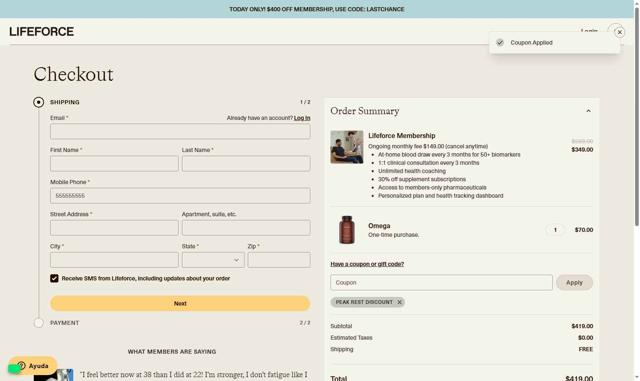Screen dimensions: 640x381
Task: Click the Unlimited health coaching bullet
Action: (412, 171)
